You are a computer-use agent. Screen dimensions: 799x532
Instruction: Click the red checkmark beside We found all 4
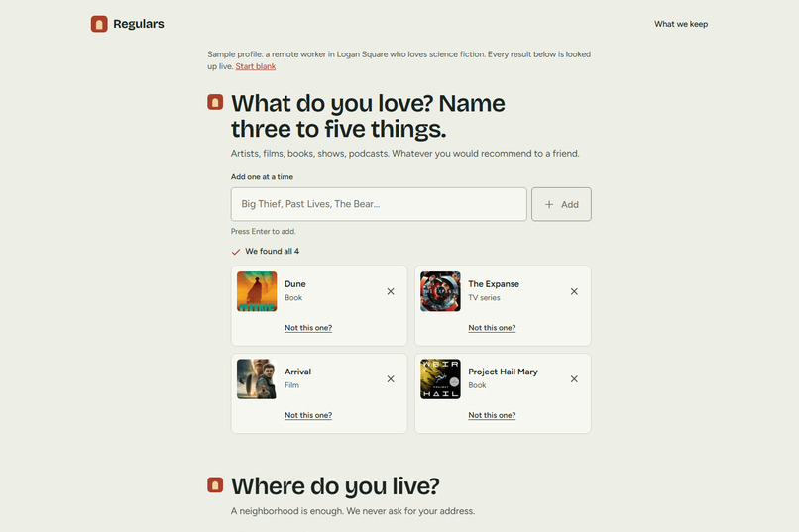[235, 252]
